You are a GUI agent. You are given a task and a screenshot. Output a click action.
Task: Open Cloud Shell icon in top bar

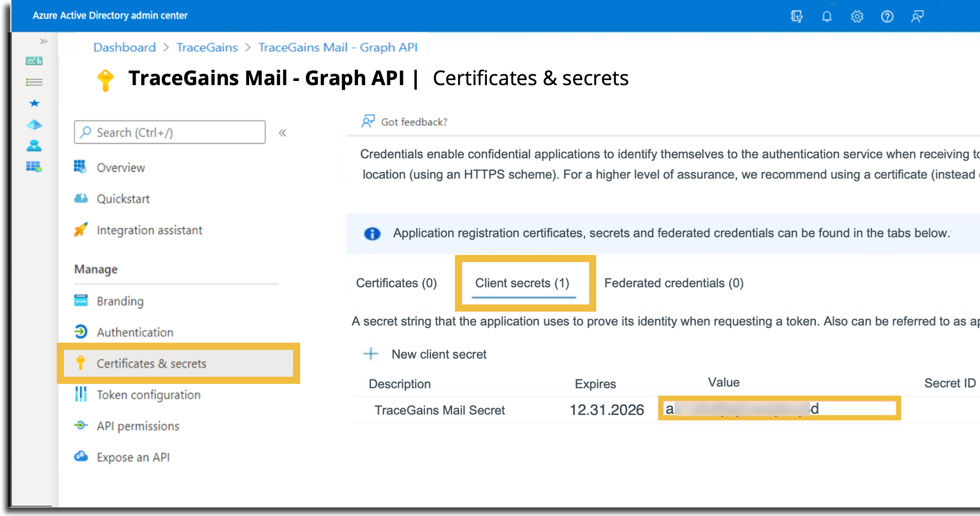796,17
